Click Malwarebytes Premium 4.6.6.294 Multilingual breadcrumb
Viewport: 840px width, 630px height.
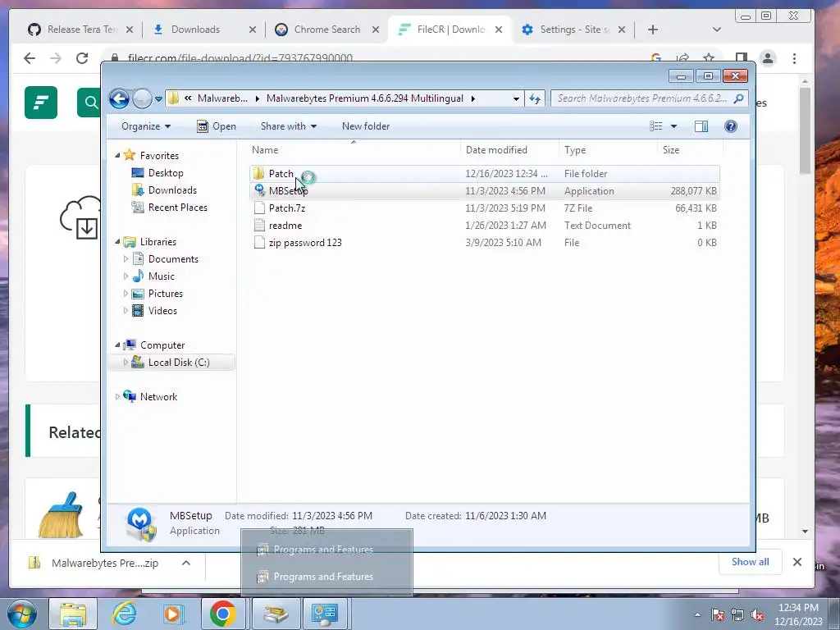click(365, 98)
